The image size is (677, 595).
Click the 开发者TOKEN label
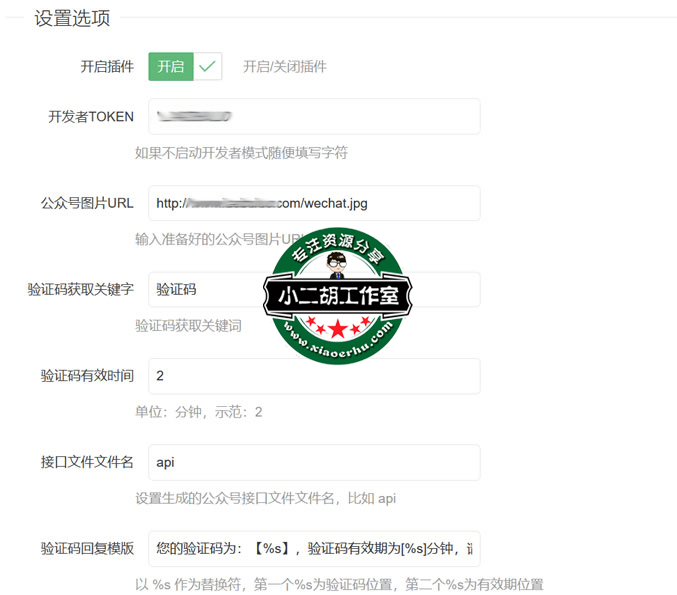pyautogui.click(x=91, y=116)
